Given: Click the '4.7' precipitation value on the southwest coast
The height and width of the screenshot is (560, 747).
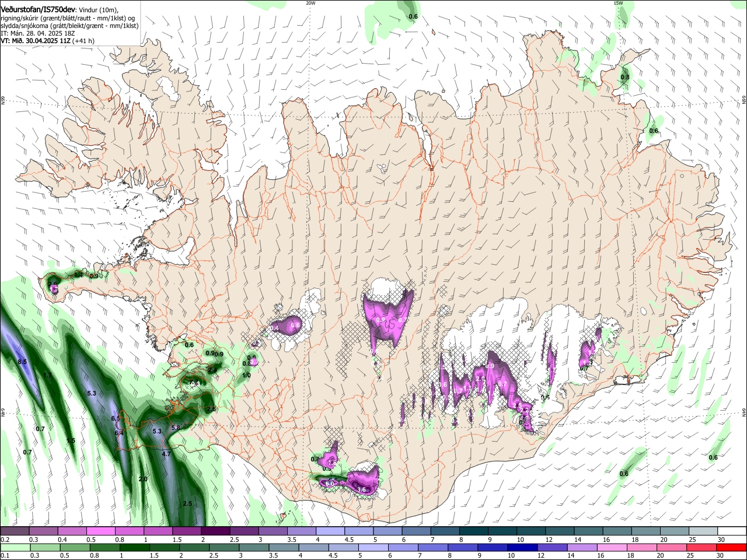Looking at the screenshot, I should tap(166, 454).
